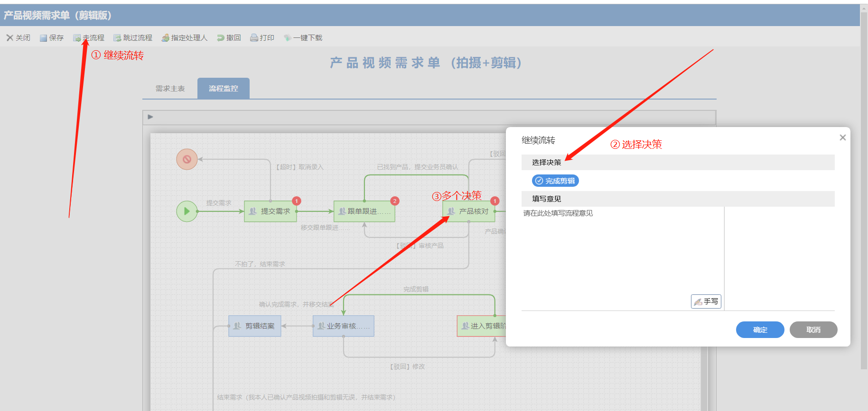Select the 完成剪辑 decision option in dialog
This screenshot has width=868, height=411.
click(x=555, y=181)
